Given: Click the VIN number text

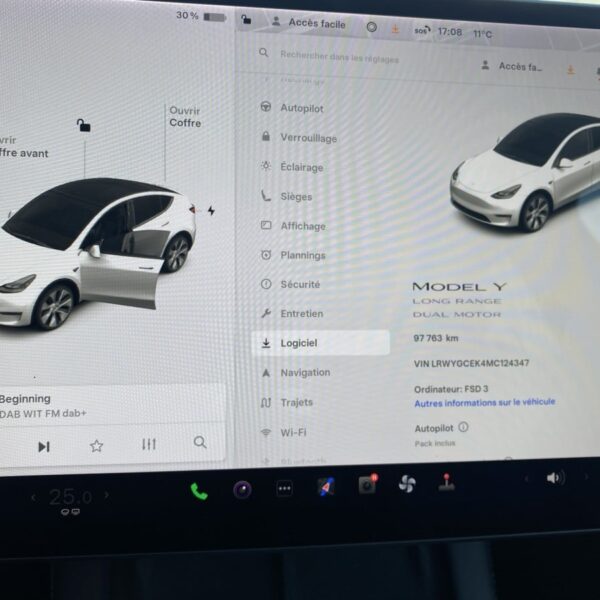Looking at the screenshot, I should coord(471,363).
